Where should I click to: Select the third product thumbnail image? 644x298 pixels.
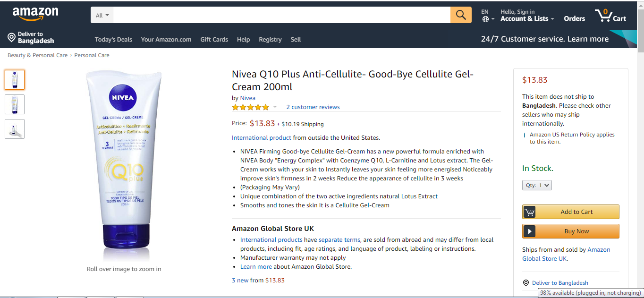(x=15, y=129)
